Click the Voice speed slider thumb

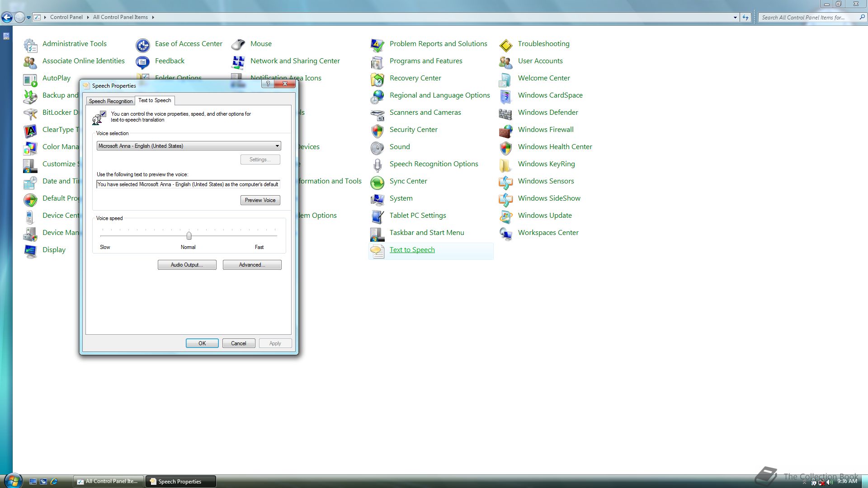tap(189, 235)
